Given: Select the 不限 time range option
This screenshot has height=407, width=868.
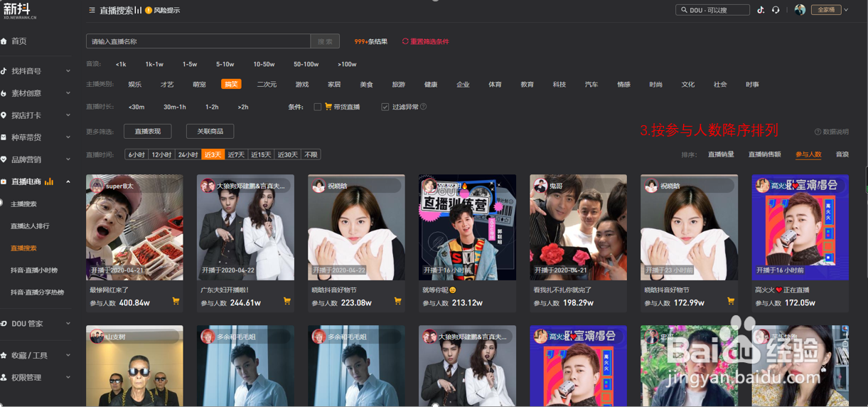Looking at the screenshot, I should 311,154.
